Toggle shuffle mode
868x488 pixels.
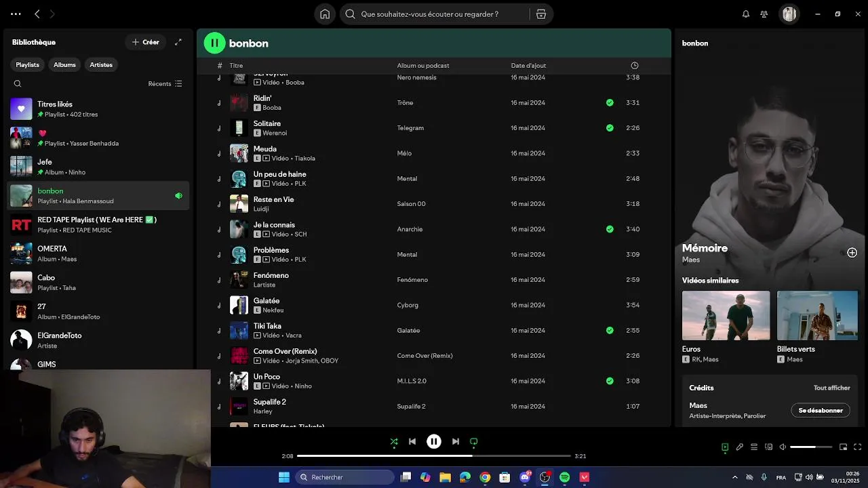click(394, 442)
